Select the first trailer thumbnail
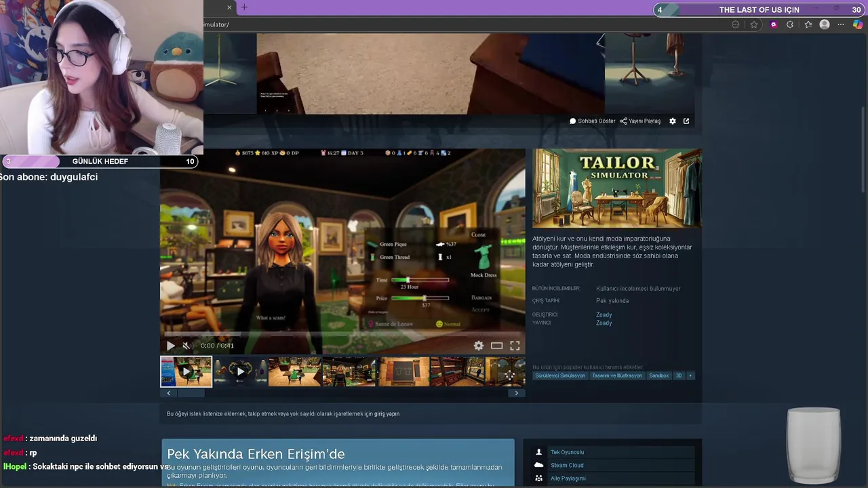The width and height of the screenshot is (868, 488). 186,371
